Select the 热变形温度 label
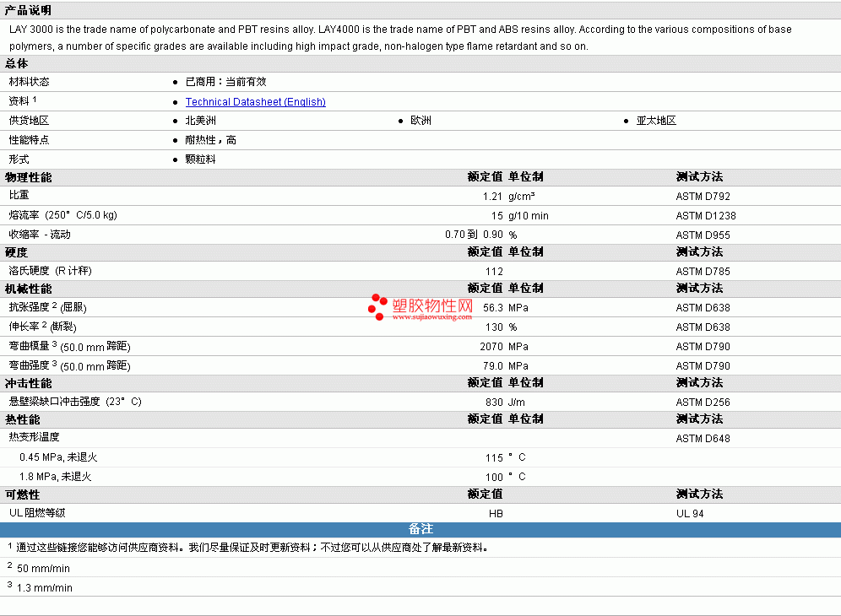 pos(35,437)
